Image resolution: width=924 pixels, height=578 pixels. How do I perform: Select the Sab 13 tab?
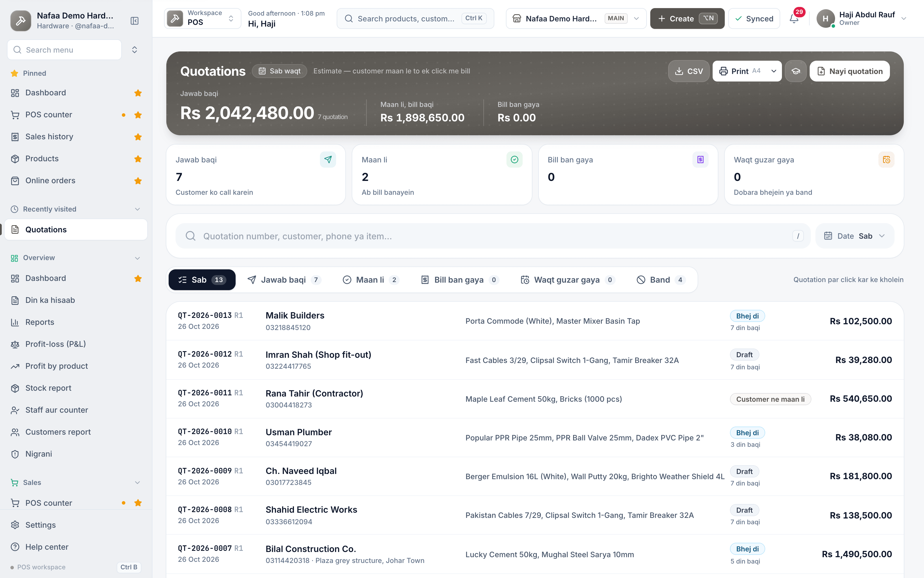(202, 280)
